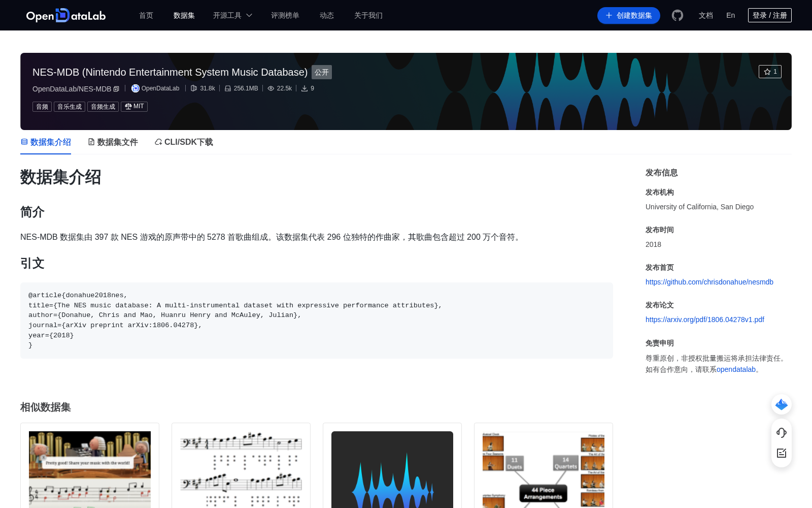The height and width of the screenshot is (508, 812).
Task: Select the 数据集介绍 tab
Action: [x=46, y=142]
